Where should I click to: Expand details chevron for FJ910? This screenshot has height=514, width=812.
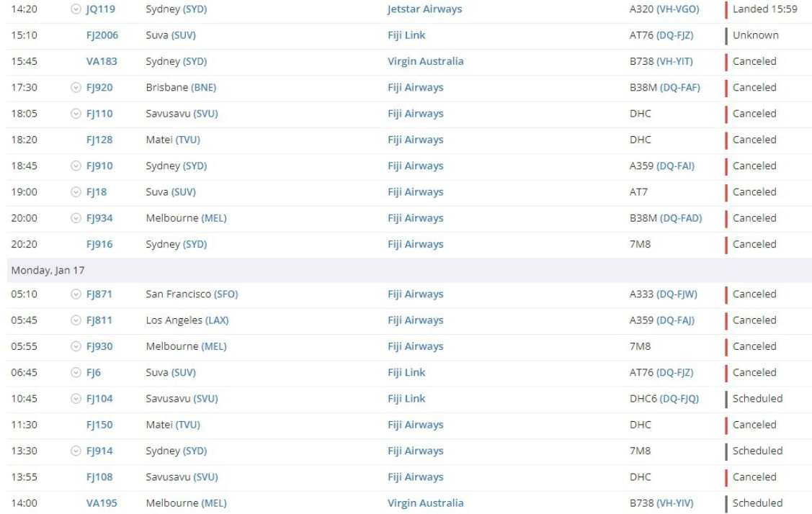(x=76, y=166)
